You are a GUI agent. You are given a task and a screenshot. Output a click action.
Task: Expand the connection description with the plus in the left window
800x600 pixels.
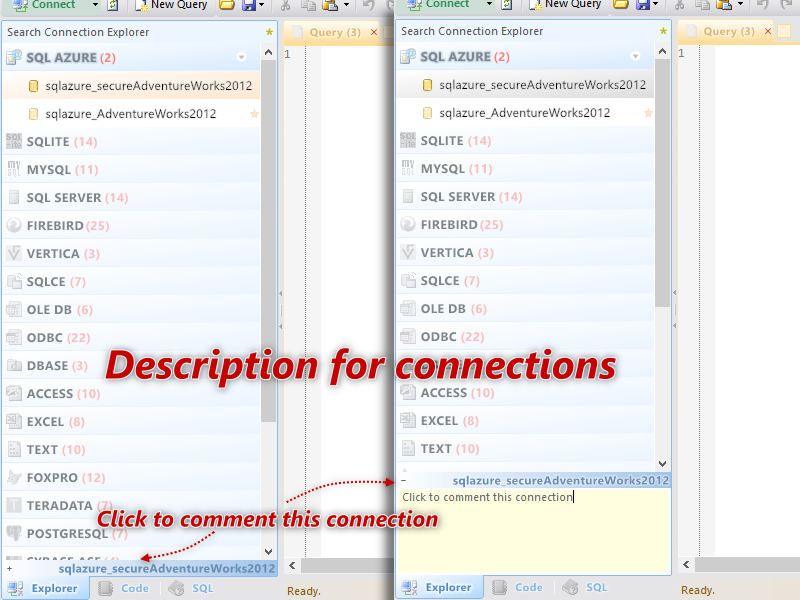(10, 568)
